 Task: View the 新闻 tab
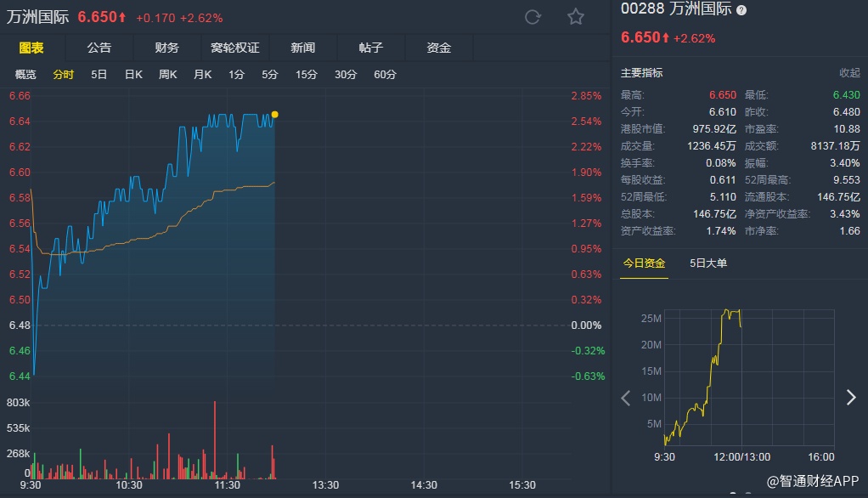tap(302, 48)
